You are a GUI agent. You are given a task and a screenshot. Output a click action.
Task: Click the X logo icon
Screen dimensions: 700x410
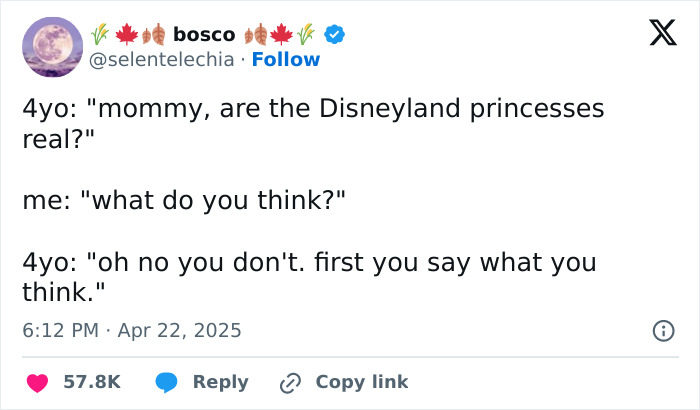pos(656,35)
